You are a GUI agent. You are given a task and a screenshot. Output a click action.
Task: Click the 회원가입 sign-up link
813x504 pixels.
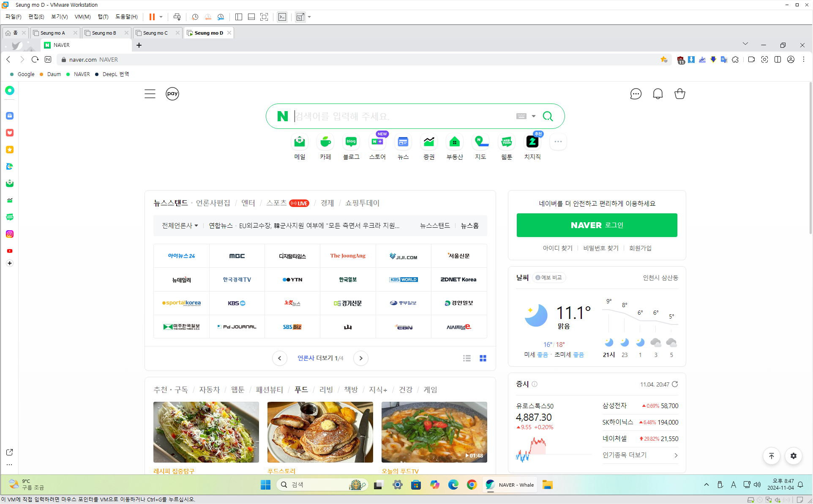[x=640, y=248]
